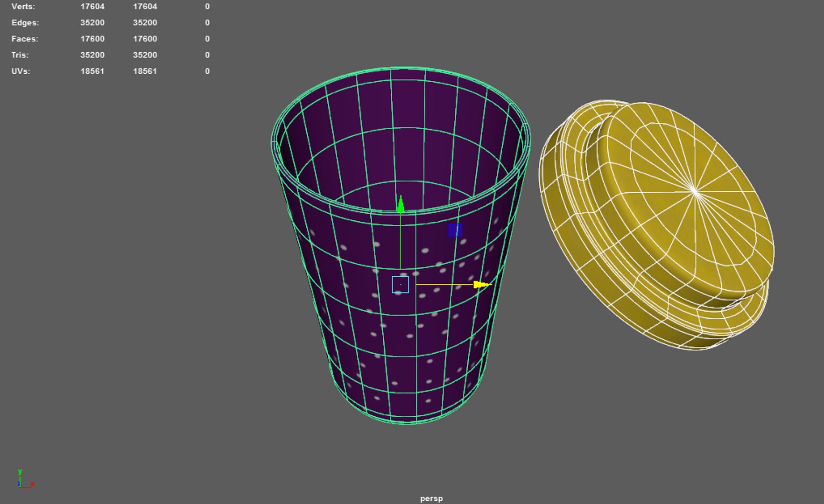Click the 0 value in the UVs row
The height and width of the screenshot is (504, 824).
(207, 71)
